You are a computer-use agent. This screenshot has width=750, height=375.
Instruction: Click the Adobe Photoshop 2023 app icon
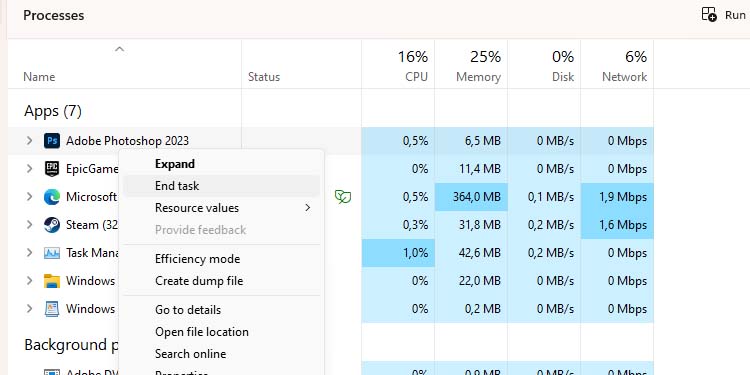tap(52, 141)
